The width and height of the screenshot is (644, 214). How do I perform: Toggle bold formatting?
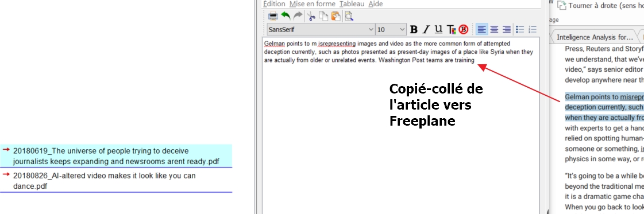coord(414,29)
